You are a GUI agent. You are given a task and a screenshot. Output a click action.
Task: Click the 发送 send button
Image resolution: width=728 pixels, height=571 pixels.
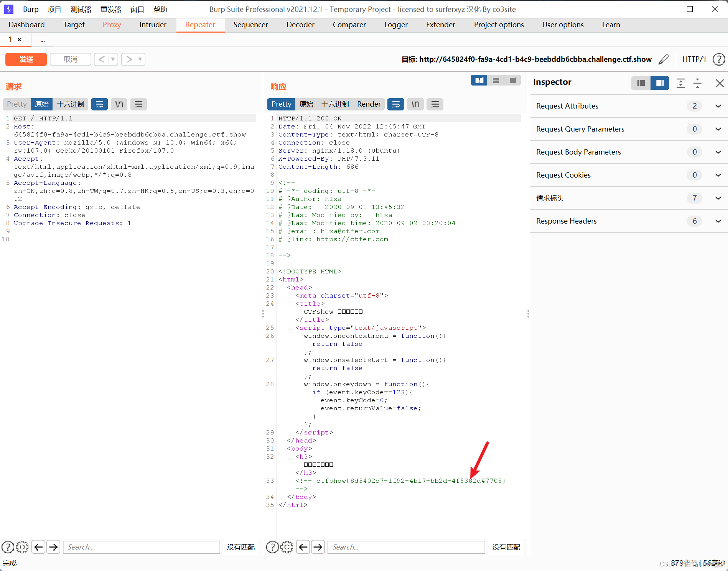pyautogui.click(x=26, y=59)
